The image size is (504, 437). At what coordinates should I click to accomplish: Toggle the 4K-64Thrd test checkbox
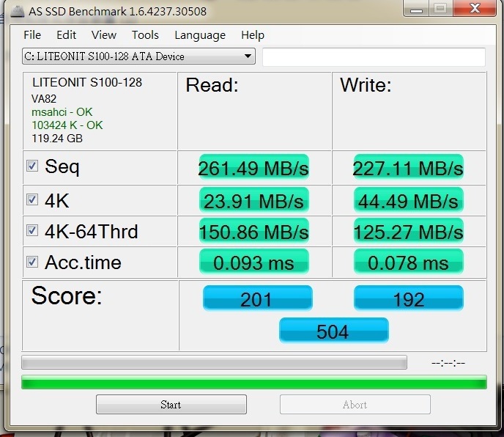(x=32, y=230)
